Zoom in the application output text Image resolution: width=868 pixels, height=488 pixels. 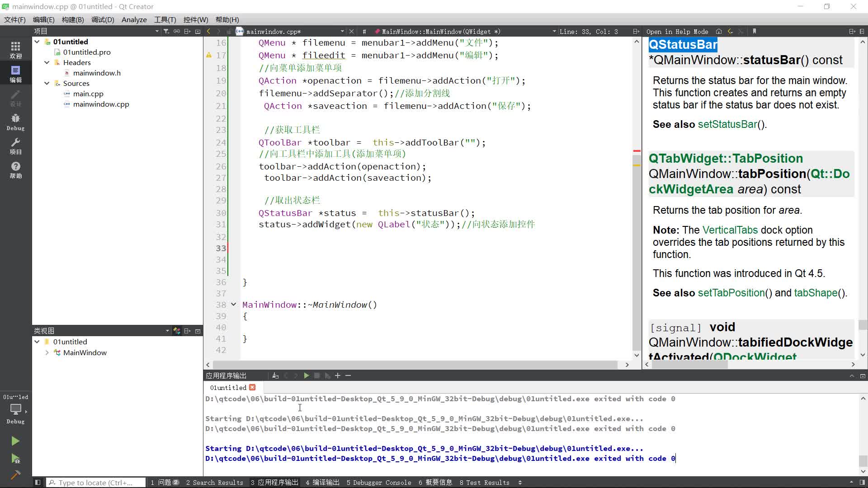338,375
